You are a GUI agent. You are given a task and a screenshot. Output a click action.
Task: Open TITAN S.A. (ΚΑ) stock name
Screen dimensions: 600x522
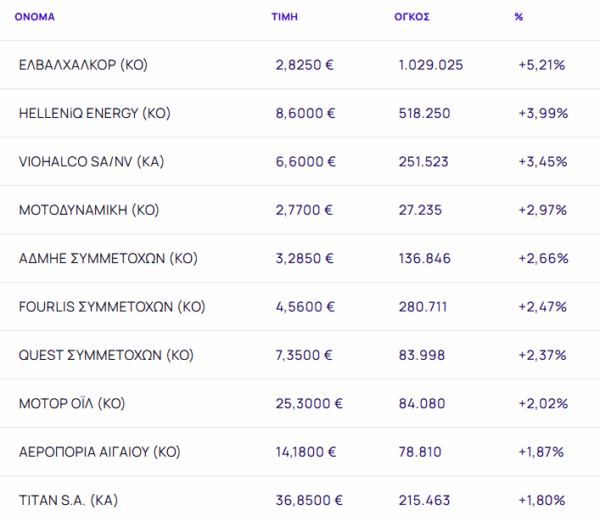[x=68, y=500]
